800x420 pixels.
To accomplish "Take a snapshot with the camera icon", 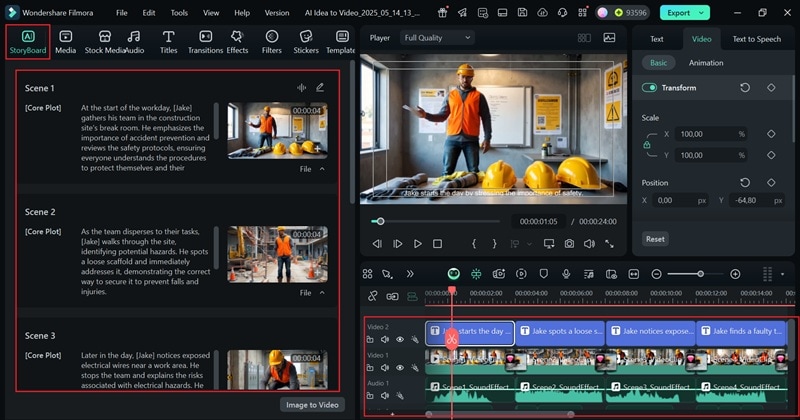I will tap(569, 243).
